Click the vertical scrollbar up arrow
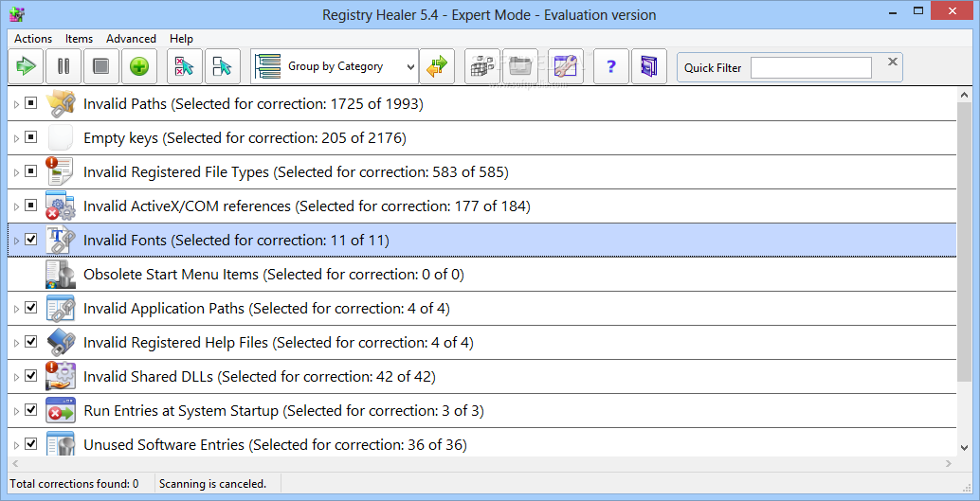Image resolution: width=980 pixels, height=501 pixels. (963, 95)
